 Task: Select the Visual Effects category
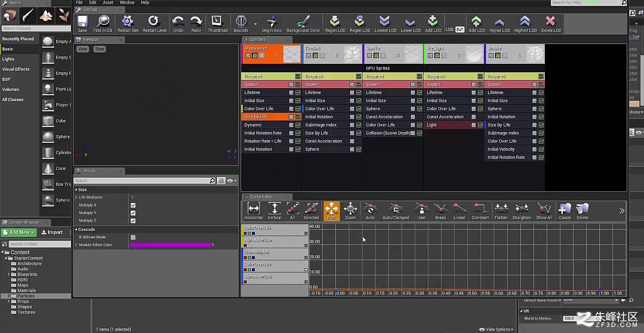point(16,69)
